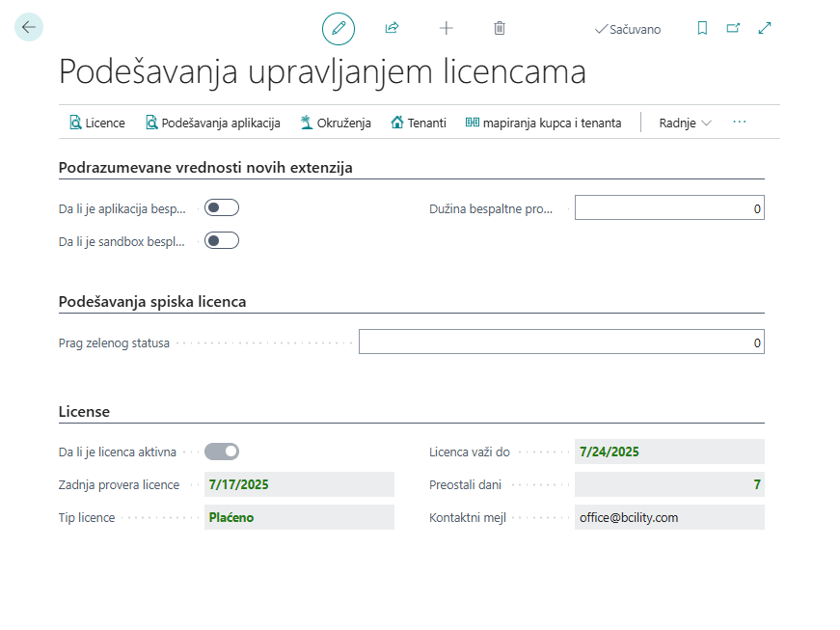This screenshot has width=840, height=630.
Task: Click the office@bcility.com email field
Action: pyautogui.click(x=669, y=517)
